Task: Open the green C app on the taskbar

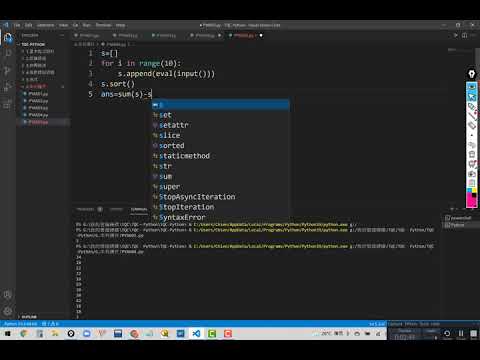Action: (x=212, y=333)
